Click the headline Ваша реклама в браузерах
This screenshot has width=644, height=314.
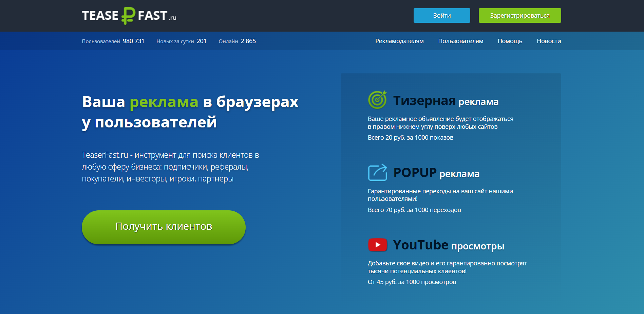[190, 112]
